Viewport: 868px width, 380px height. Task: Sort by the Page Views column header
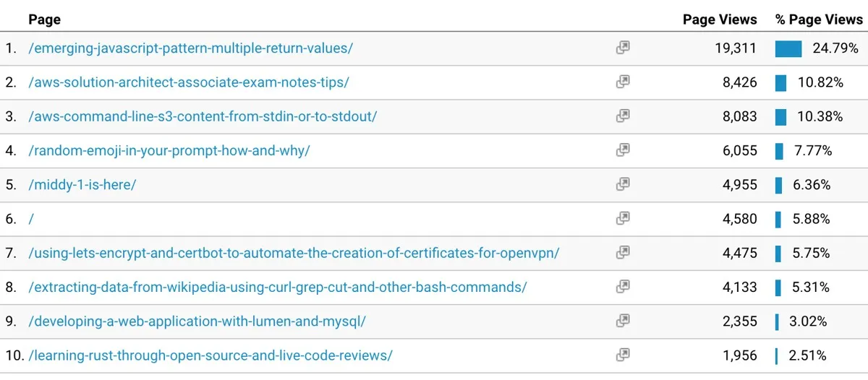pyautogui.click(x=719, y=20)
